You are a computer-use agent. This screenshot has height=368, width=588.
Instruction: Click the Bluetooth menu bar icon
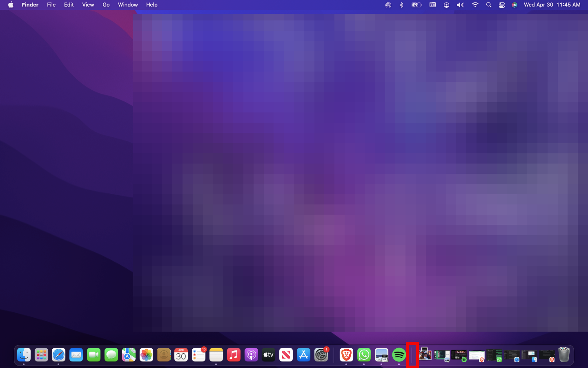pyautogui.click(x=401, y=5)
